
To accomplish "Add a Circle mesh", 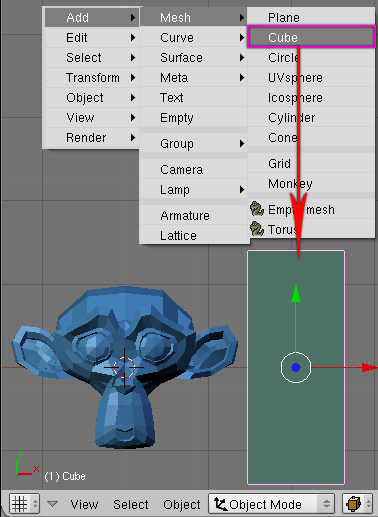I will [x=311, y=57].
